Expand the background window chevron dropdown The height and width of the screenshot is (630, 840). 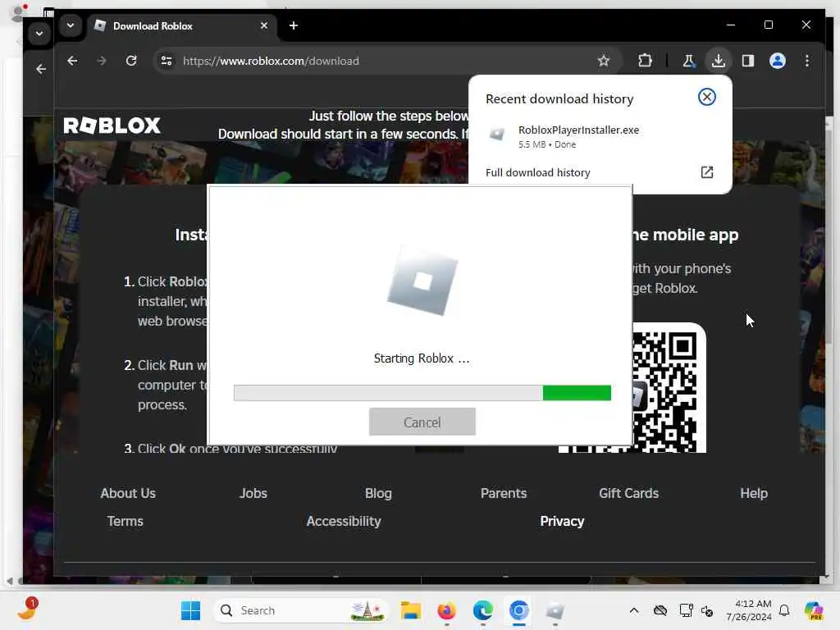pyautogui.click(x=39, y=33)
